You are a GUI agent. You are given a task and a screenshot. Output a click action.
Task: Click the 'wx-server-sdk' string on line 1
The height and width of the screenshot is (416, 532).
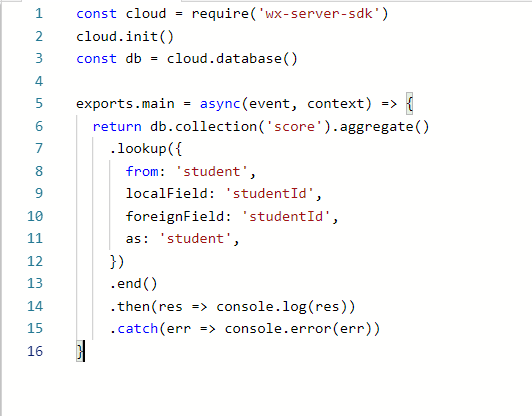click(319, 14)
